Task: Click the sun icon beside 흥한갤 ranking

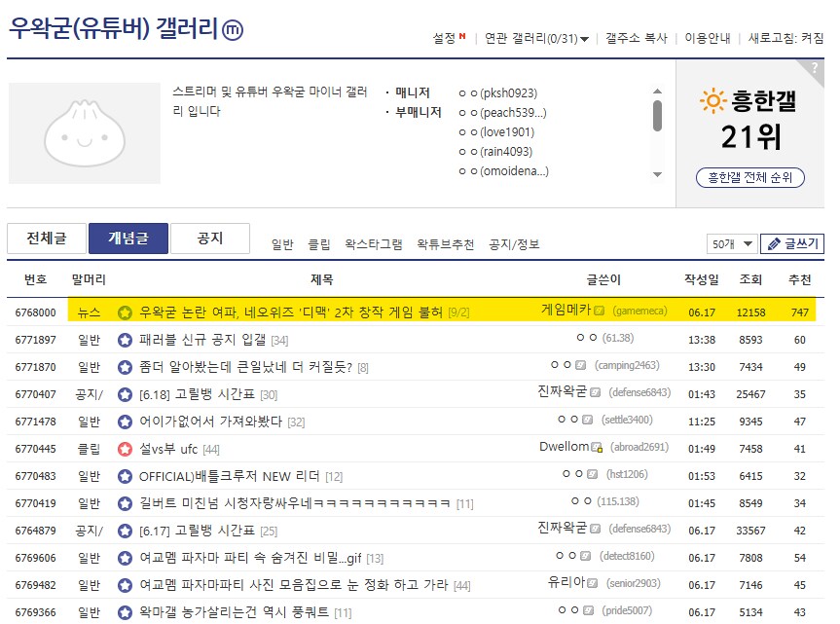Action: point(715,99)
